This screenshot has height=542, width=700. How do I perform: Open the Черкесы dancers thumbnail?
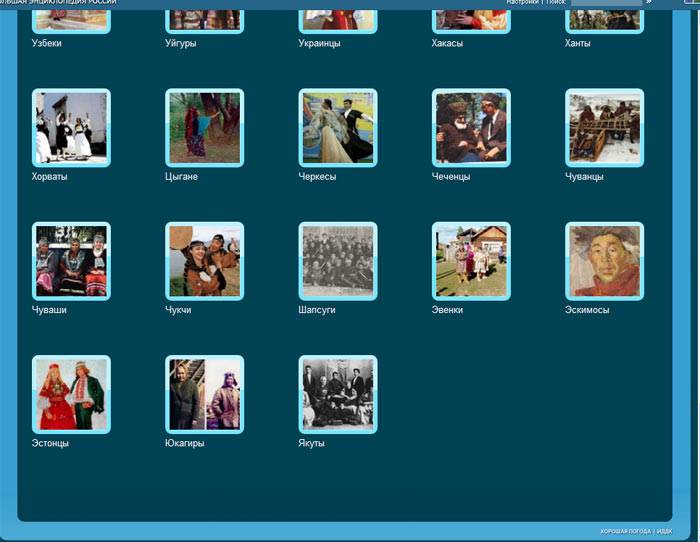pos(338,128)
